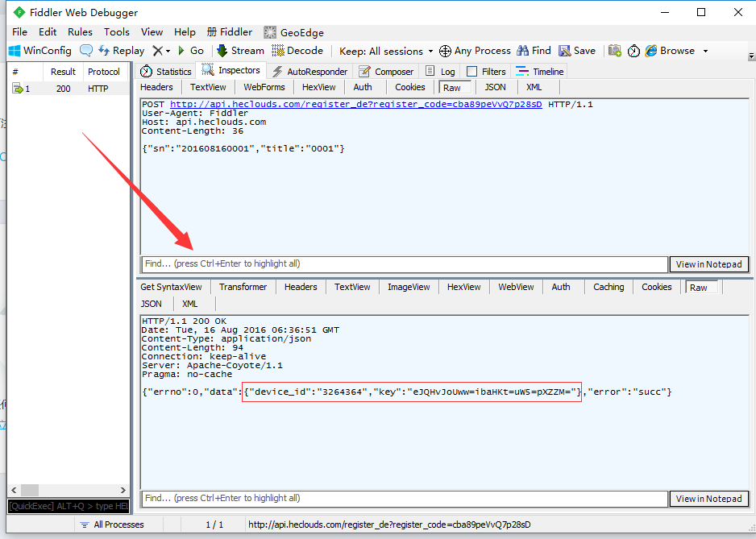756x539 pixels.
Task: Switch to the Composer tab
Action: (387, 72)
